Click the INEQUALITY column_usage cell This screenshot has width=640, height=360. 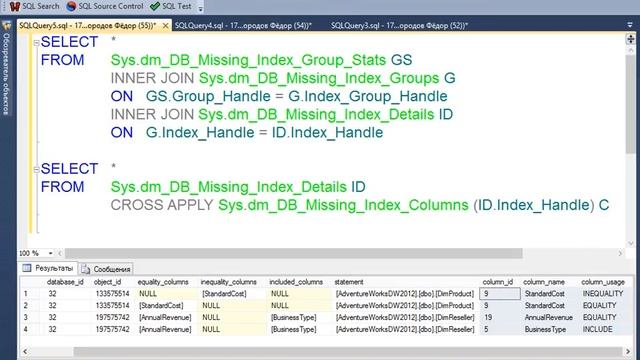tap(606, 293)
